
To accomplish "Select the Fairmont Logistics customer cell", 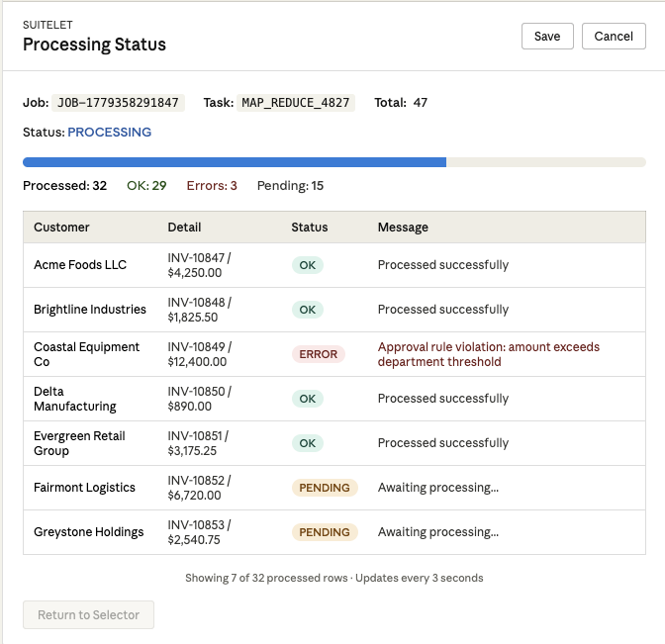I will coord(84,488).
